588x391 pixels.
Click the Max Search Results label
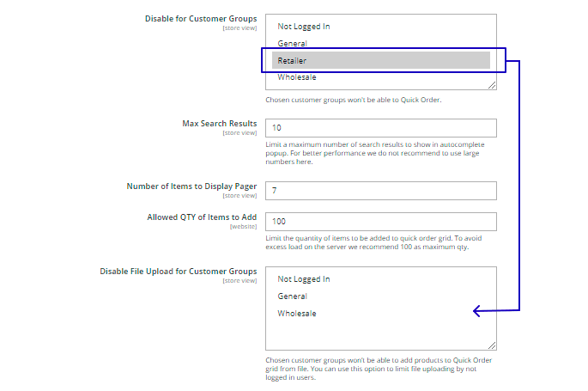pos(219,124)
